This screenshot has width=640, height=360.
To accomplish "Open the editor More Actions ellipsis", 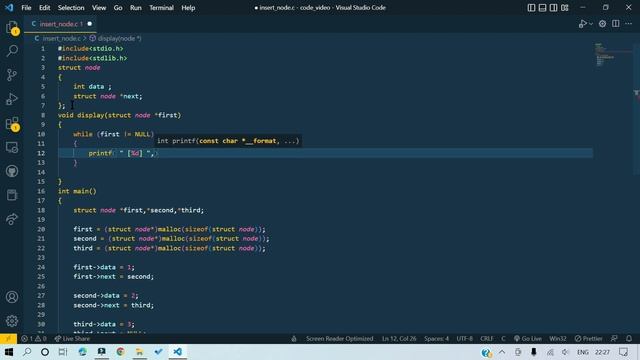I will pyautogui.click(x=629, y=24).
